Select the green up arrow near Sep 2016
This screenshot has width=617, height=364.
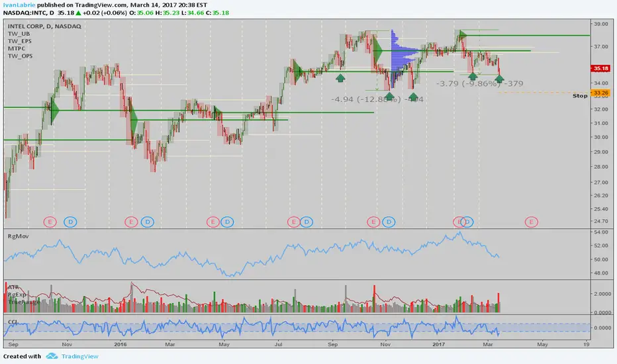click(x=340, y=77)
